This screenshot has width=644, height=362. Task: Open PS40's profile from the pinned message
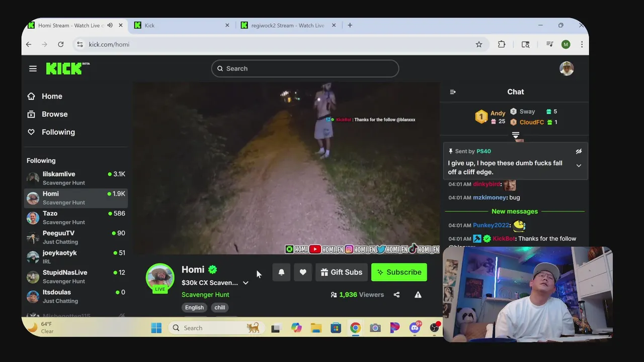[x=484, y=151]
